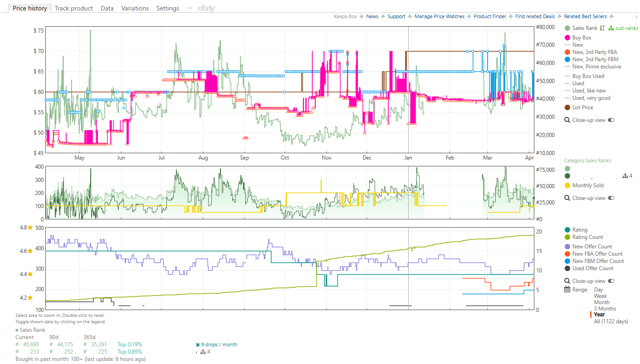
Task: Click the current sales rank value 45,693
Action: (x=30, y=345)
